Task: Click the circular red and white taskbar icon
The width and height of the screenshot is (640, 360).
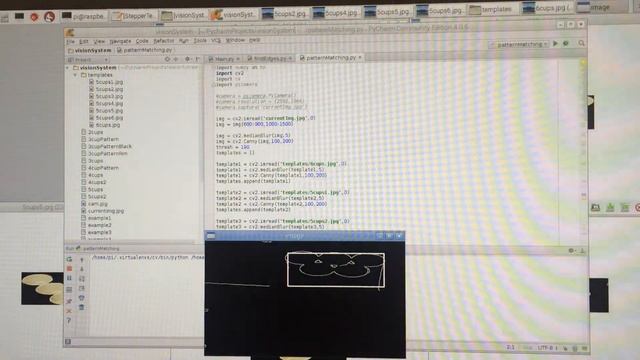Action: coord(49,17)
